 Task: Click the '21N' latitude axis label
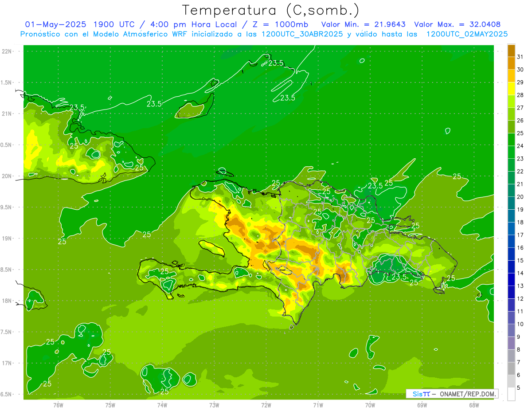point(7,114)
